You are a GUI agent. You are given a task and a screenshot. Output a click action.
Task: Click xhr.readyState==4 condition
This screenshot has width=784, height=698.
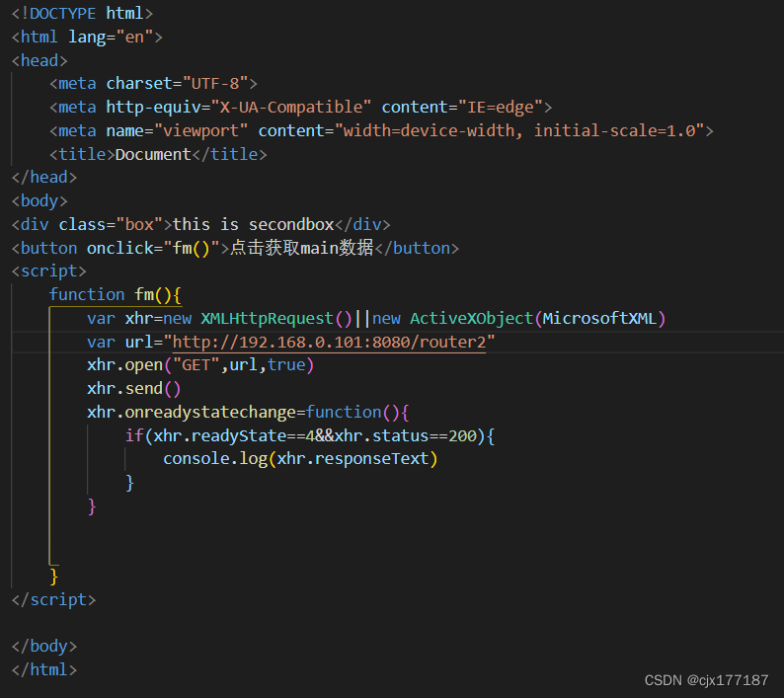point(234,435)
